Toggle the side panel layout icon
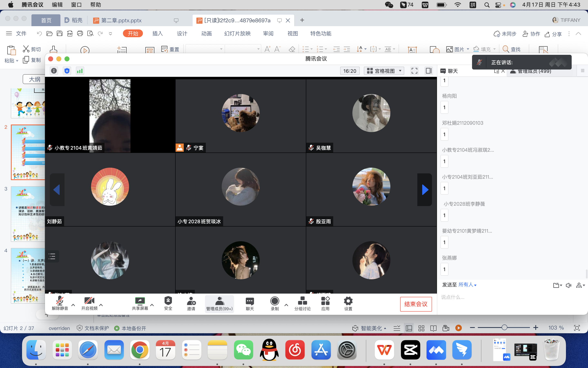Viewport: 588px width, 368px height. coord(429,71)
